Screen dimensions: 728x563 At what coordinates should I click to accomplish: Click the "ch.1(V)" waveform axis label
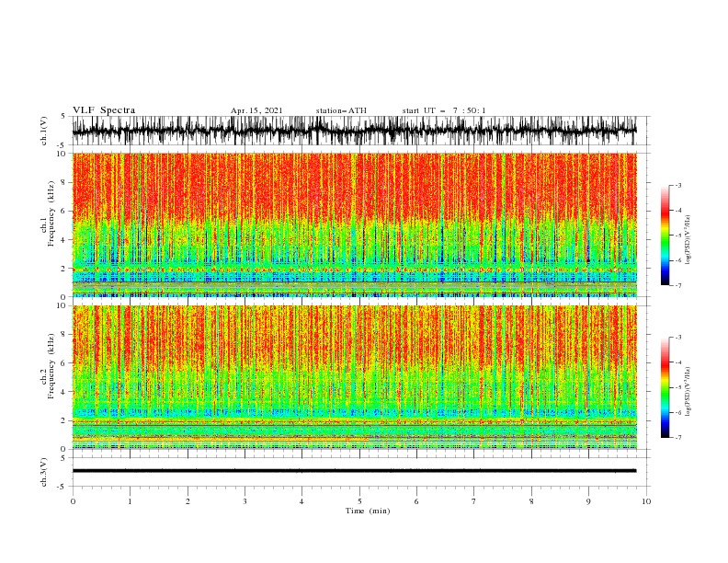(x=44, y=131)
